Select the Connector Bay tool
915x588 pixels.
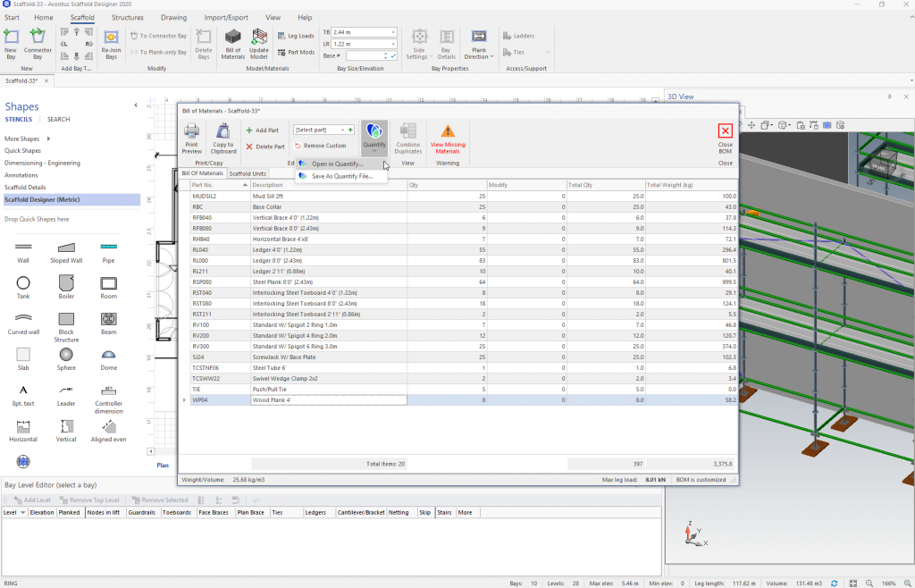[x=38, y=43]
